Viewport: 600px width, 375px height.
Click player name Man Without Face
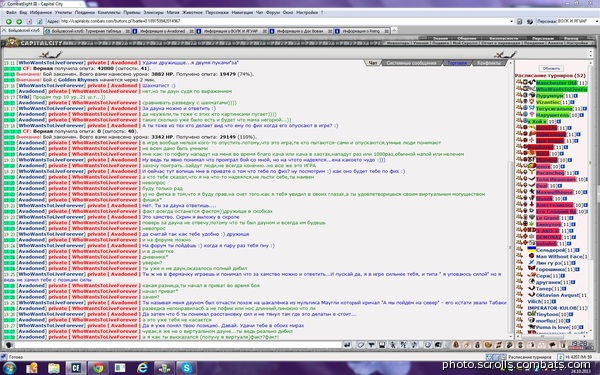click(x=559, y=256)
